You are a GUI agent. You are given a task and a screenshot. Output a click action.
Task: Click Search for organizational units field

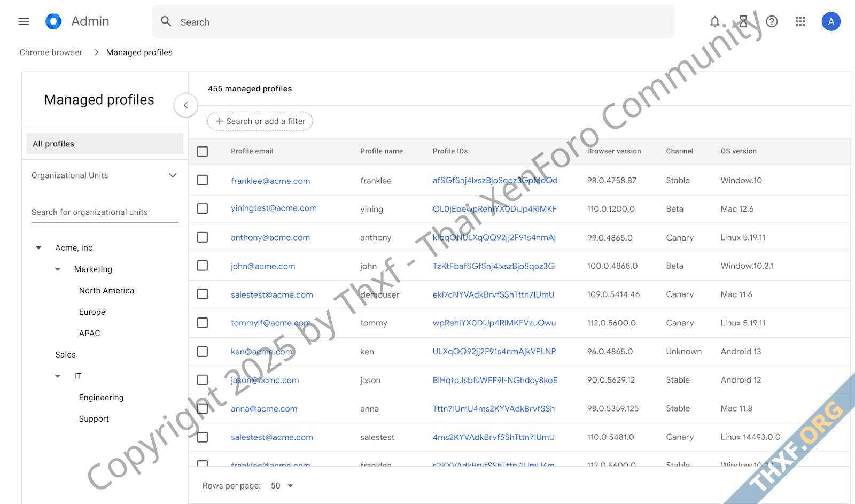105,212
